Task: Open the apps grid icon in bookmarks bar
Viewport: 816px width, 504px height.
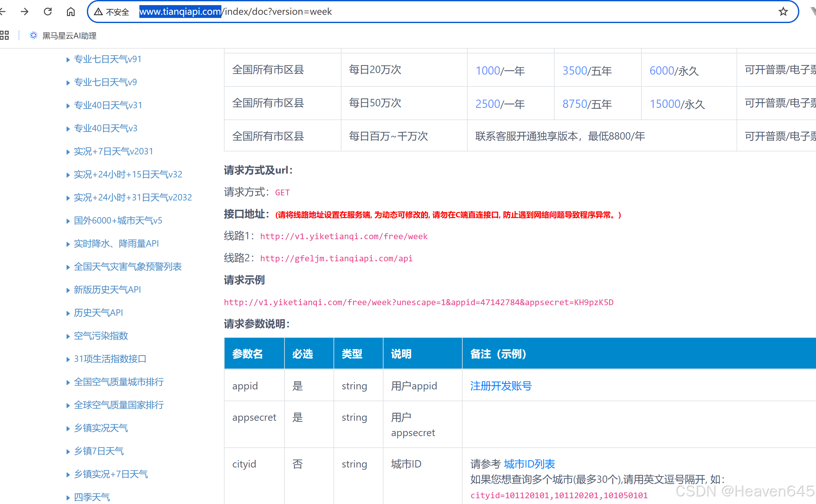Action: tap(4, 35)
